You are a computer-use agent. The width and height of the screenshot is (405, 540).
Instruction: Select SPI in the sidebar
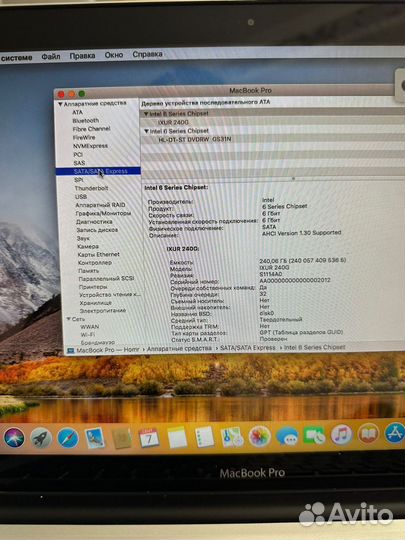tap(79, 180)
